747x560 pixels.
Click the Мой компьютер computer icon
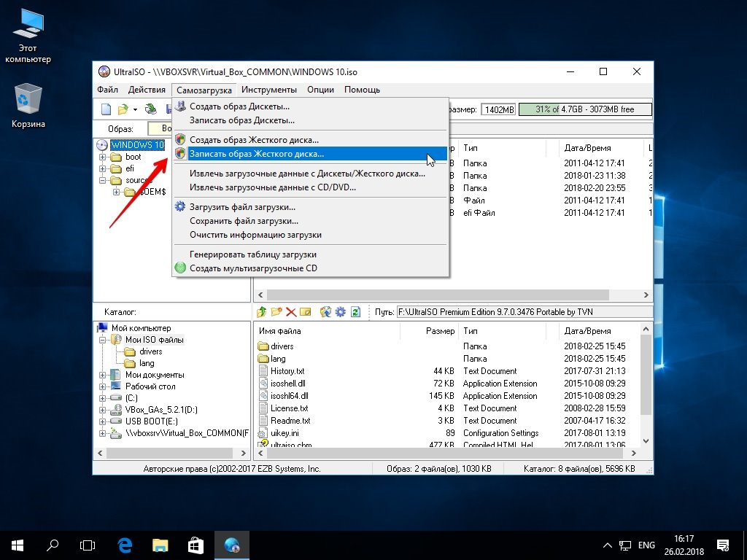[x=102, y=327]
